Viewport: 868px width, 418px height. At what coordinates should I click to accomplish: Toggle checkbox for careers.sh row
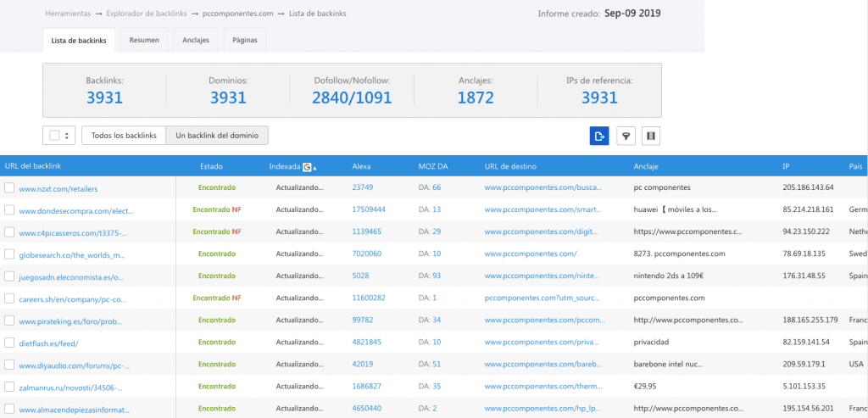pyautogui.click(x=8, y=298)
